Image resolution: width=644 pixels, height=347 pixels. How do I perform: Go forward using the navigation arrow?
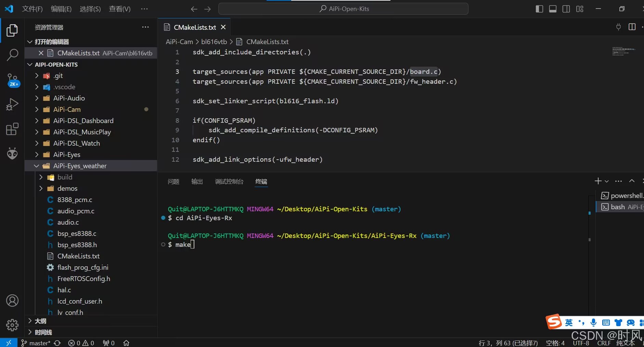coord(207,9)
